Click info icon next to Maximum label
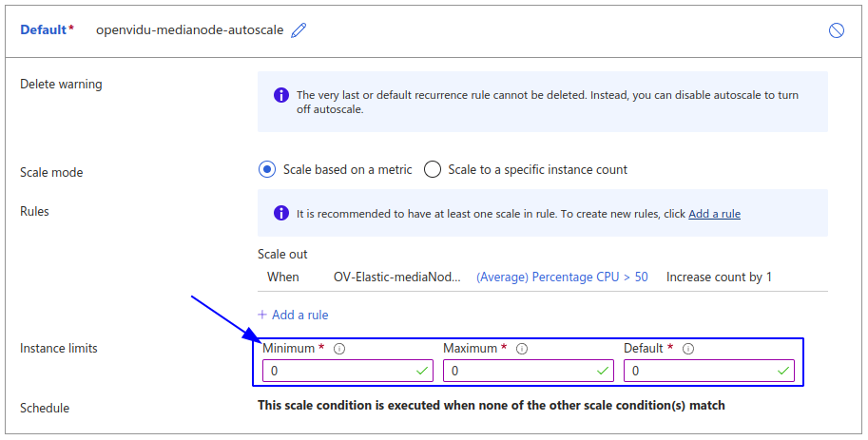This screenshot has width=868, height=440. (521, 349)
